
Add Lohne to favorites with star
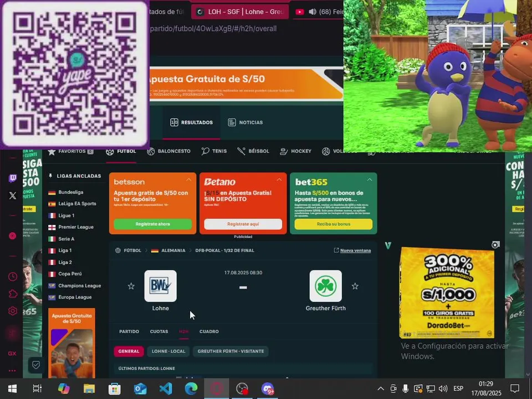click(x=131, y=287)
